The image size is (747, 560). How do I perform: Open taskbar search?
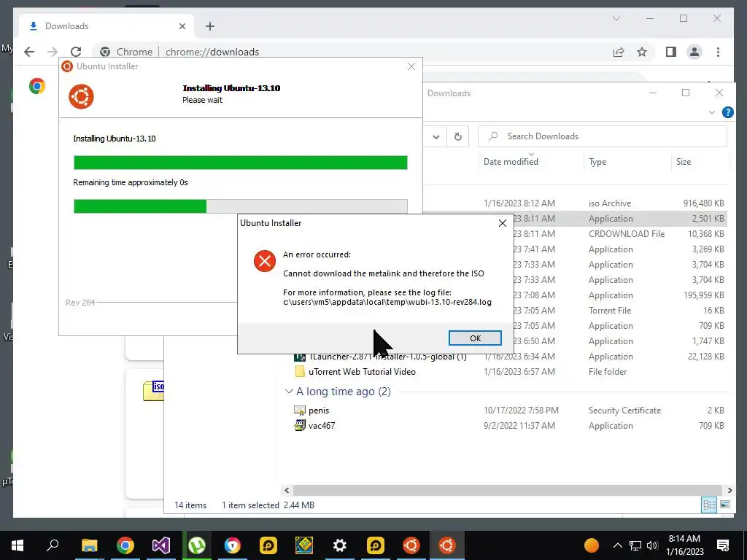[53, 545]
